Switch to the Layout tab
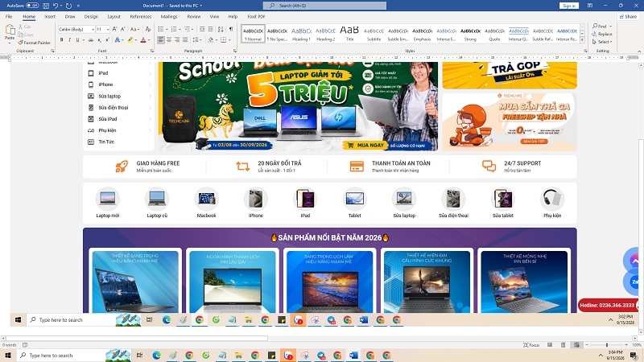The height and width of the screenshot is (362, 644). click(x=114, y=16)
